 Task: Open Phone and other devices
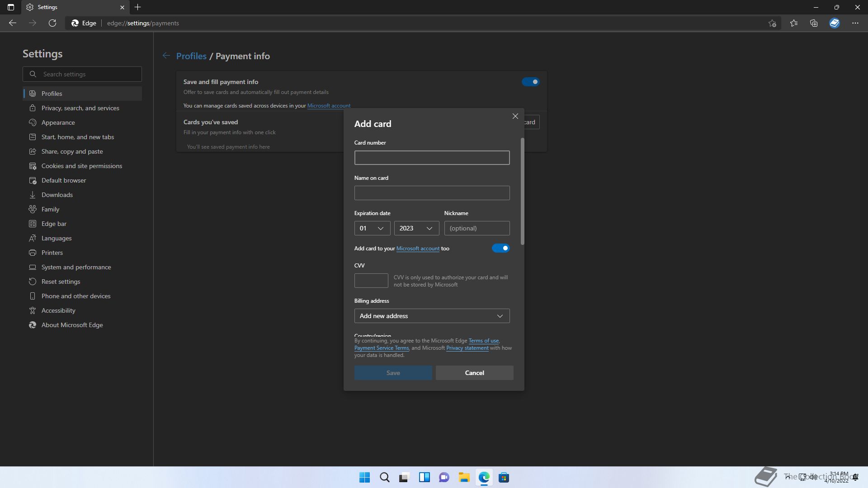pos(82,296)
